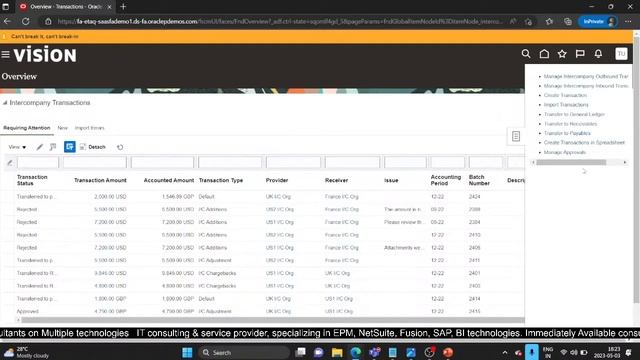
Task: Click the table horizontal scrollbar
Action: coord(273,320)
